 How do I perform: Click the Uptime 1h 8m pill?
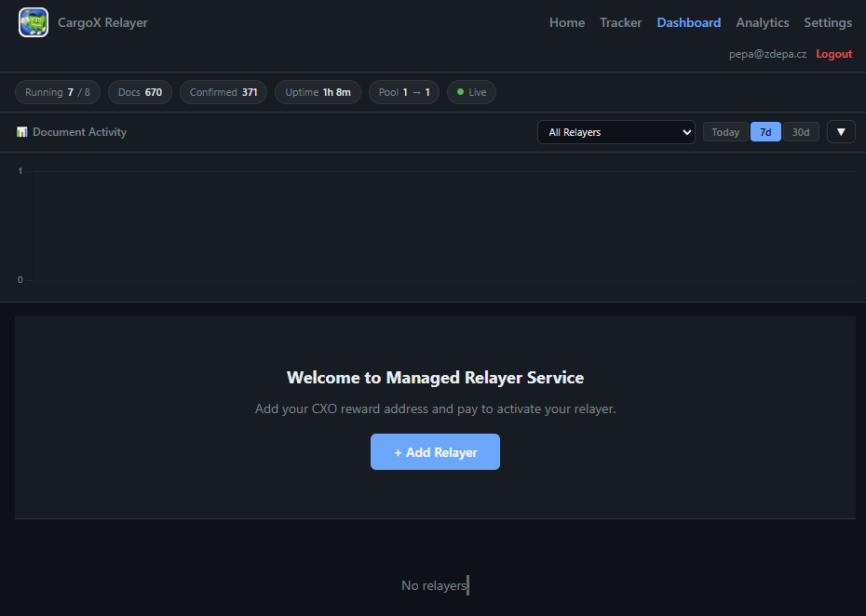318,91
